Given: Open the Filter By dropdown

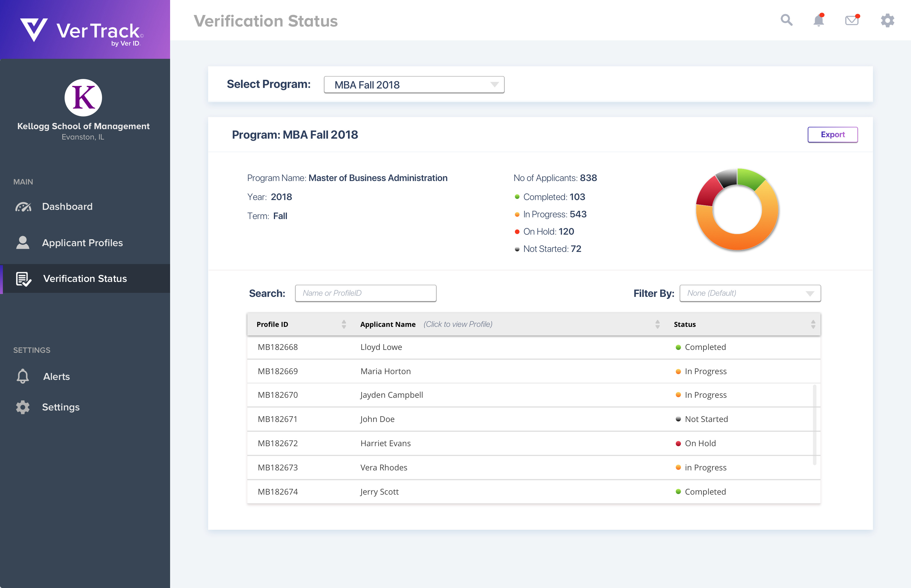Looking at the screenshot, I should click(x=750, y=293).
